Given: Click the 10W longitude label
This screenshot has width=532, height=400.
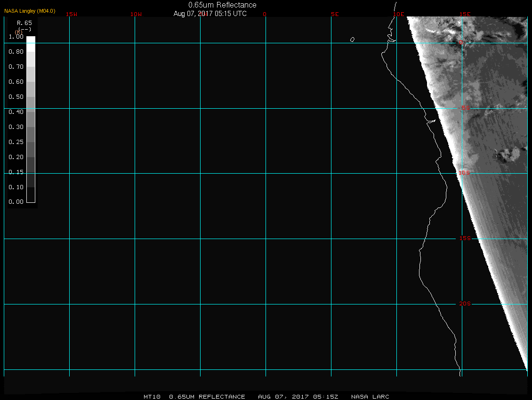Looking at the screenshot, I should (136, 14).
